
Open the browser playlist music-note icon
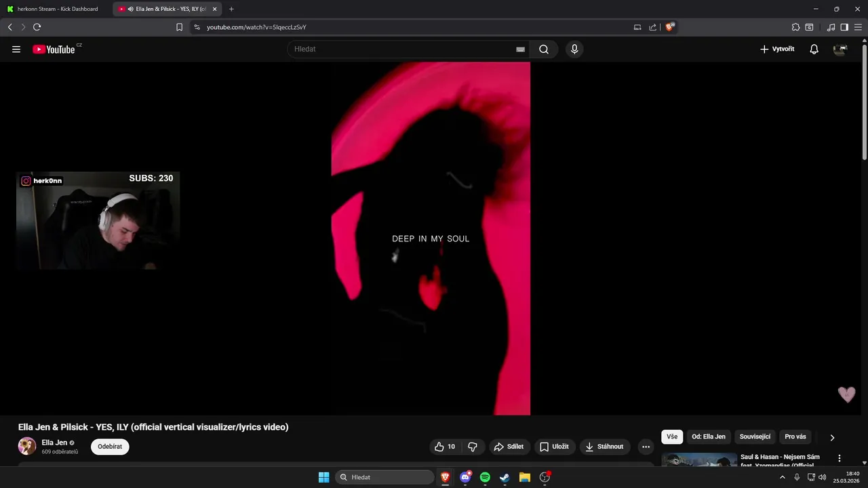831,27
